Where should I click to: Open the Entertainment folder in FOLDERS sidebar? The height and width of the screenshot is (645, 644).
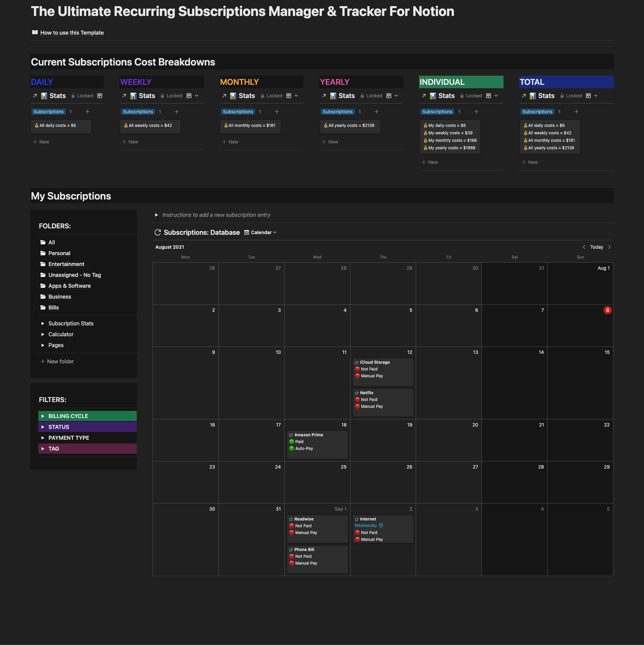click(x=66, y=264)
